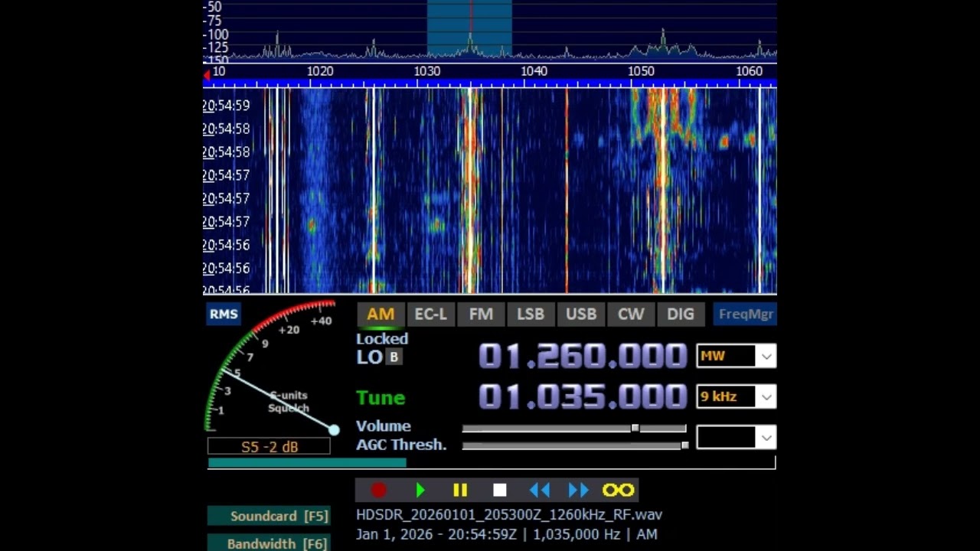Click the red record button
Image resolution: width=980 pixels, height=551 pixels.
379,491
